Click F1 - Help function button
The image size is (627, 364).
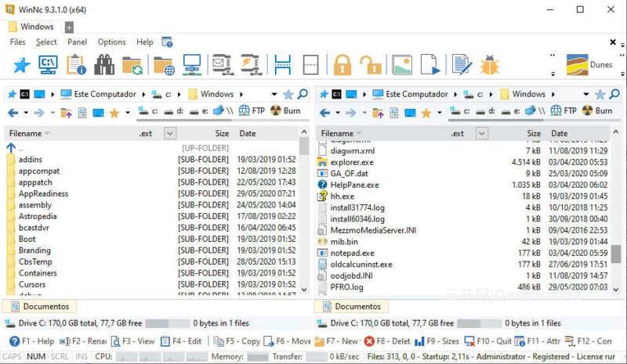[31, 341]
